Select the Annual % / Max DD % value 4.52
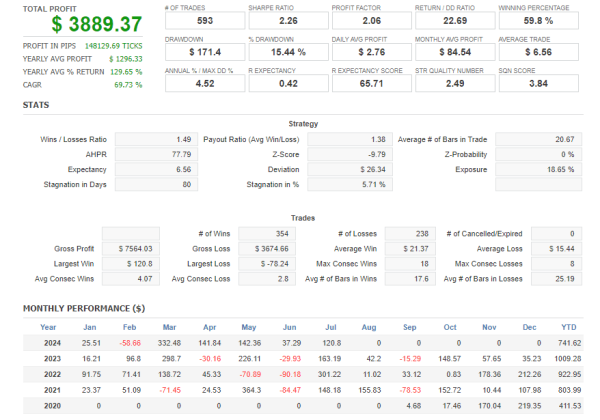 click(205, 83)
